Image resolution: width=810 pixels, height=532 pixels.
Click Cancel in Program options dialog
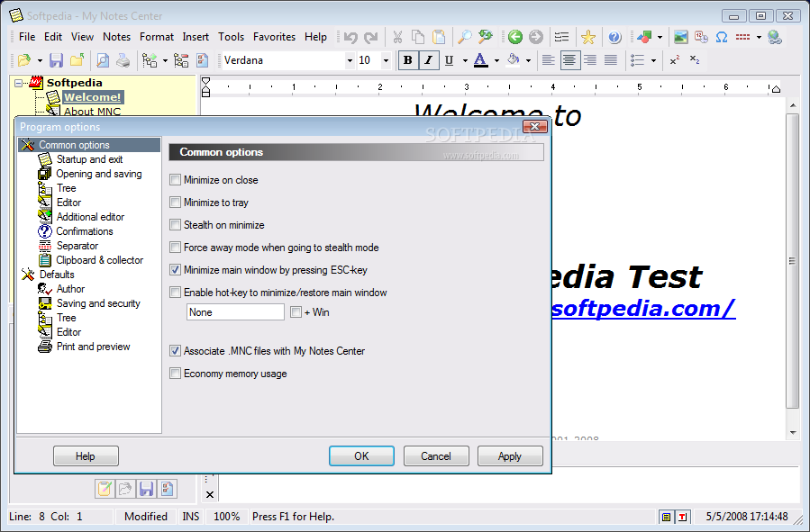click(436, 456)
